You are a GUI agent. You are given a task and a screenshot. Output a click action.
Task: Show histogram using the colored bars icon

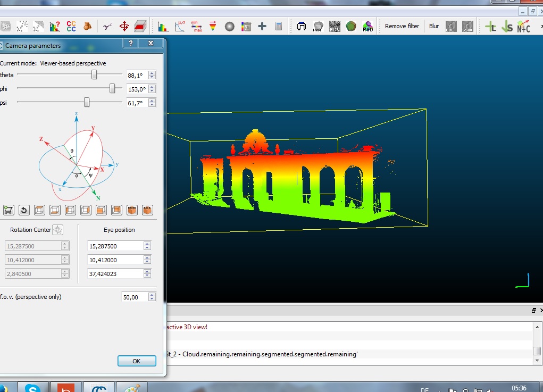(x=163, y=26)
